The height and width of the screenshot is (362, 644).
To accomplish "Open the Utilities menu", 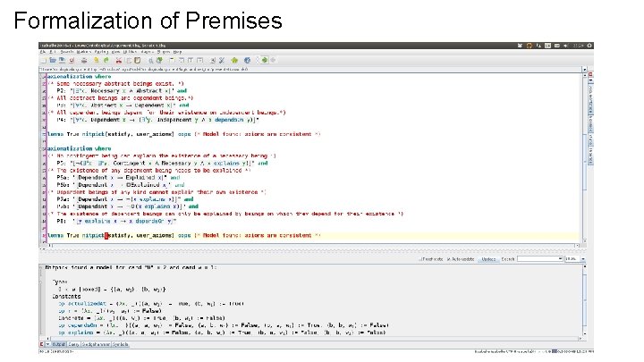I will 130,52.
